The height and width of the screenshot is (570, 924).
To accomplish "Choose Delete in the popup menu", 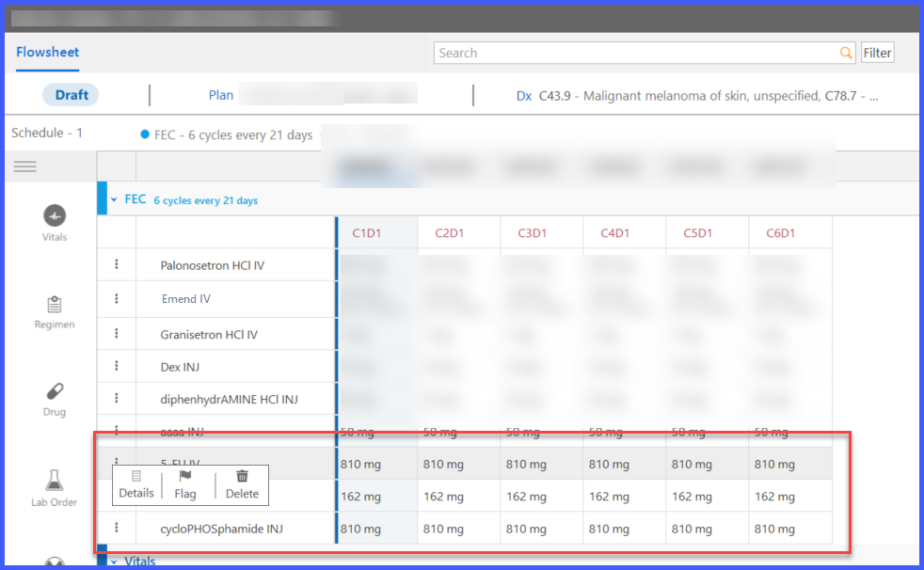I will pyautogui.click(x=242, y=484).
